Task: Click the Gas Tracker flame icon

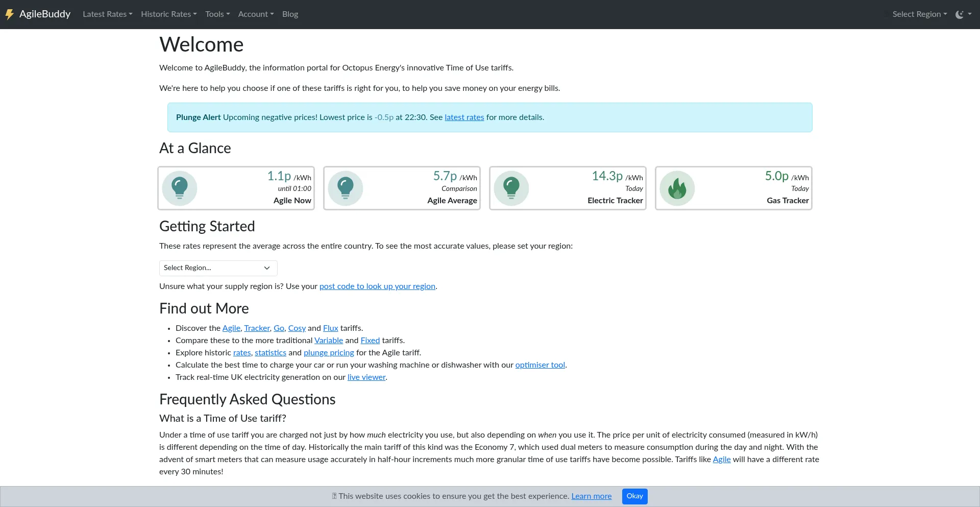Action: 677,188
